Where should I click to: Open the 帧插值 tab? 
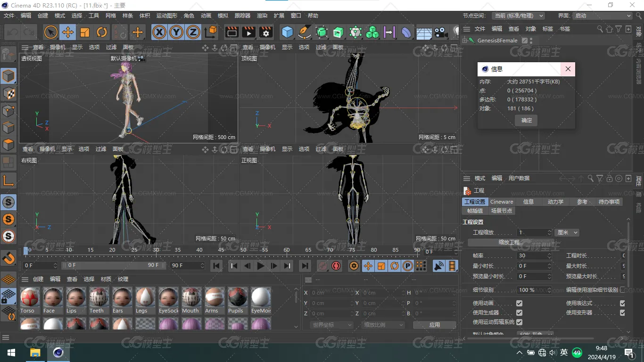474,211
